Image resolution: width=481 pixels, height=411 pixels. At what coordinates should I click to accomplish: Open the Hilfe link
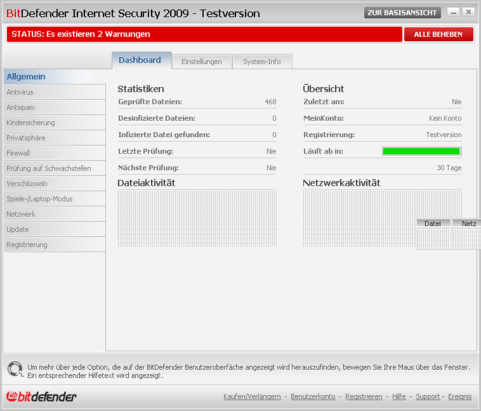click(x=399, y=397)
